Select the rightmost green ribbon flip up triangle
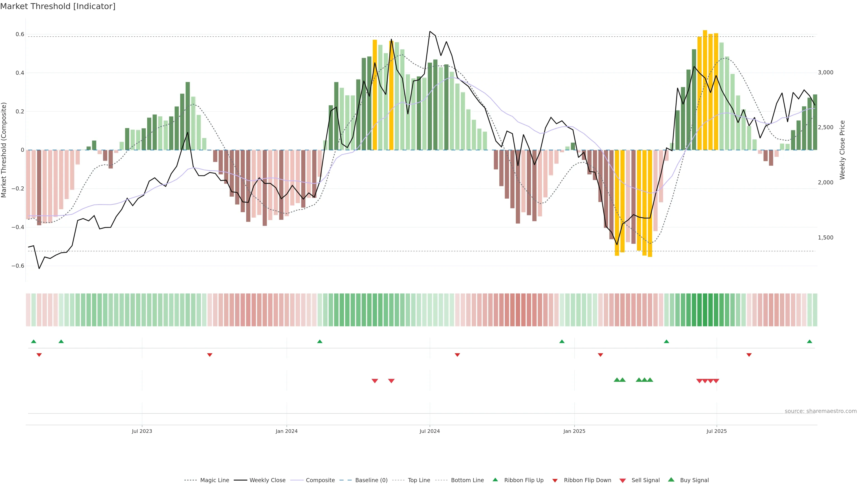Viewport: 868px width, 488px height. [809, 342]
